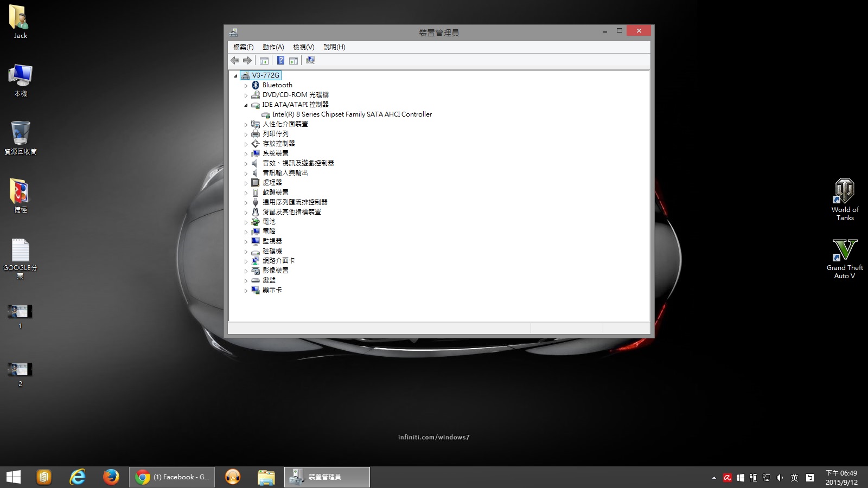Select the 本機 desktop icon

coord(20,80)
